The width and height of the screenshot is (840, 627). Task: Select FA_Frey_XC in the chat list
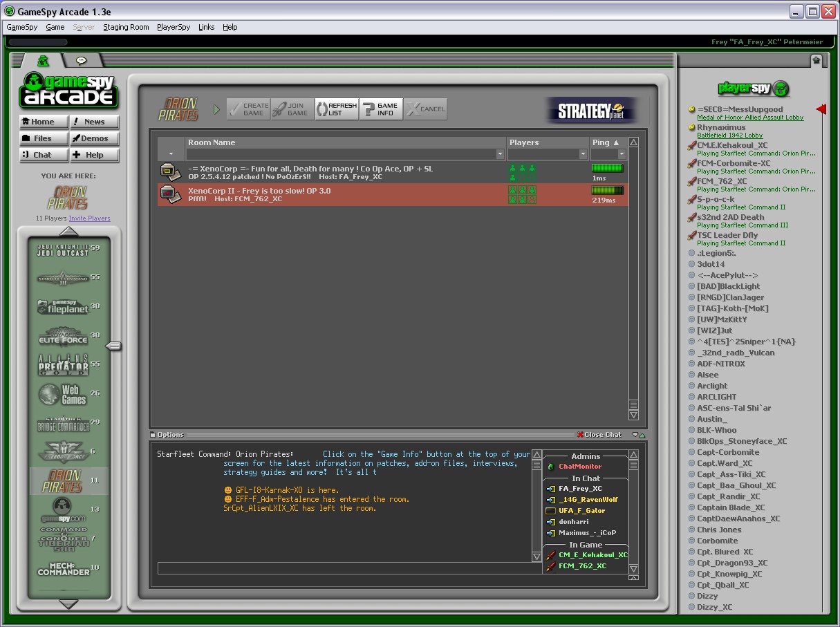(x=580, y=489)
